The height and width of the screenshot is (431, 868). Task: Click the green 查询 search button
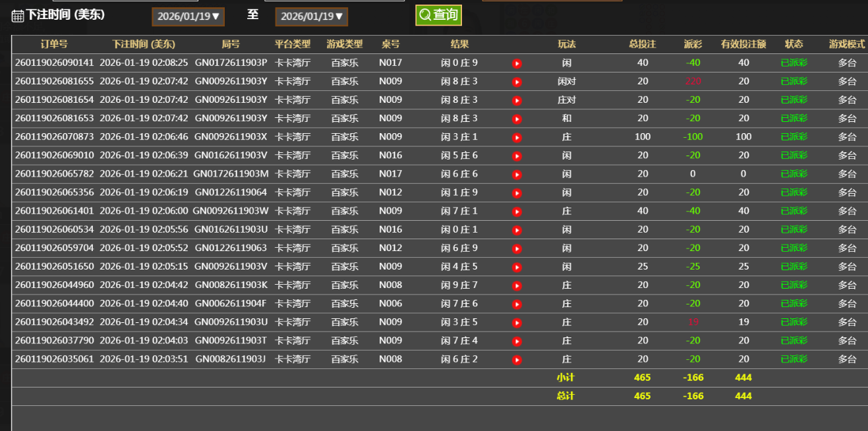click(x=438, y=15)
